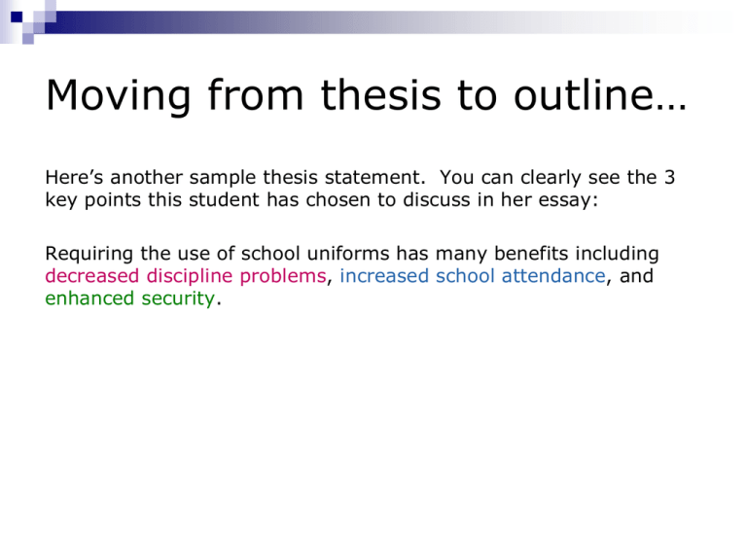Click the word 'discuss' in the intro paragraph
The height and width of the screenshot is (560, 747).
437,199
